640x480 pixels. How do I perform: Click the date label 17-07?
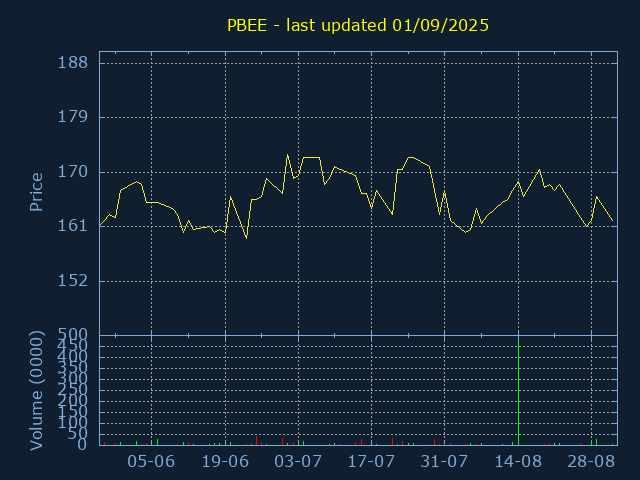[x=371, y=462]
